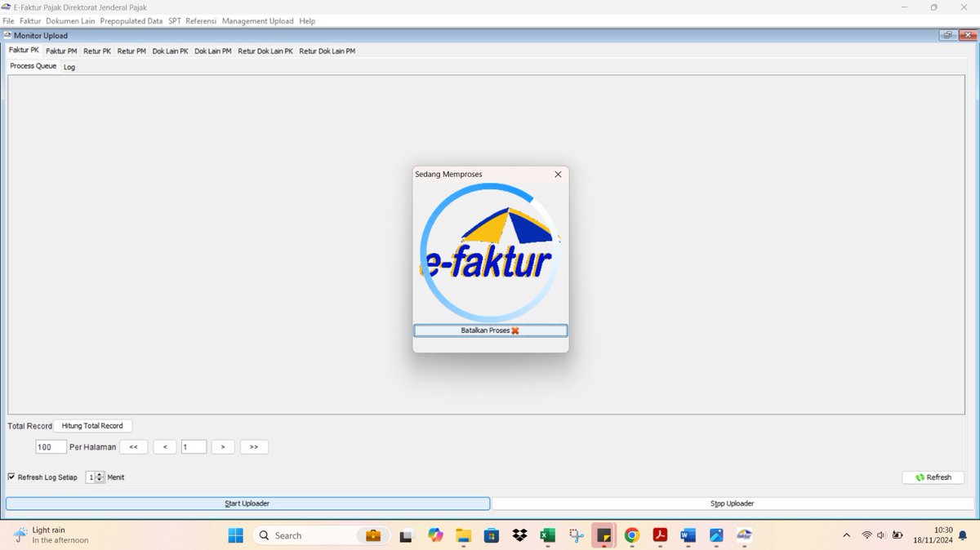Click the Refresh button
Viewport: 980px width, 550px height.
(x=933, y=477)
